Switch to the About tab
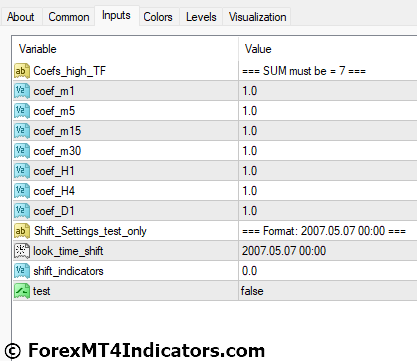Screen dimensions: 417x361 pos(21,17)
